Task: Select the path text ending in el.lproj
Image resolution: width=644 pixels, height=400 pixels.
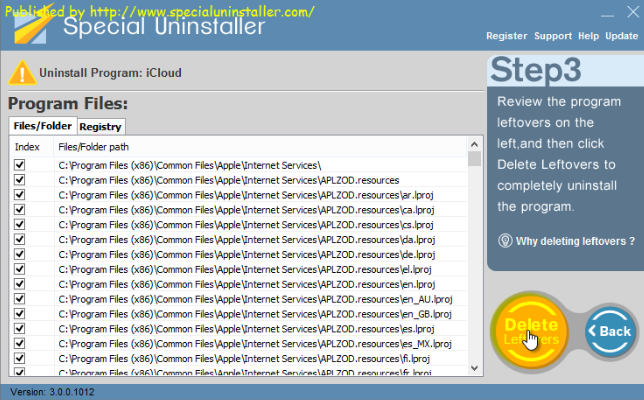Action: (245, 269)
